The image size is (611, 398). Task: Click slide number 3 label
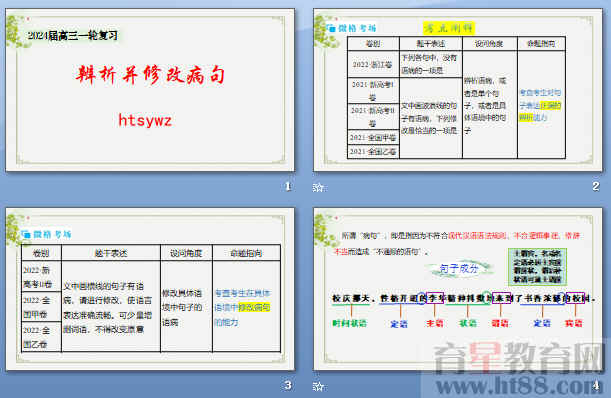288,386
